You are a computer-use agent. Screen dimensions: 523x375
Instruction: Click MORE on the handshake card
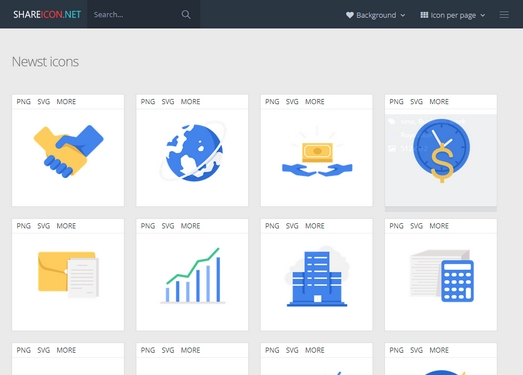[66, 101]
